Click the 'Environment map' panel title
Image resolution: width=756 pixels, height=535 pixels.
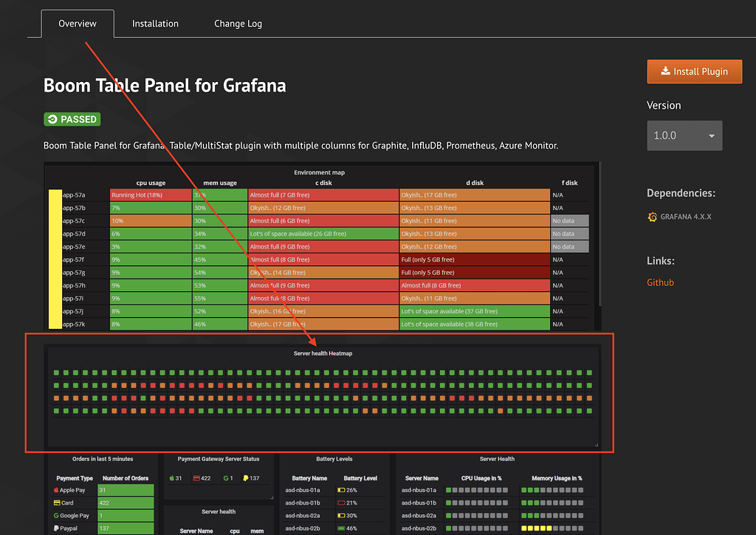point(319,172)
